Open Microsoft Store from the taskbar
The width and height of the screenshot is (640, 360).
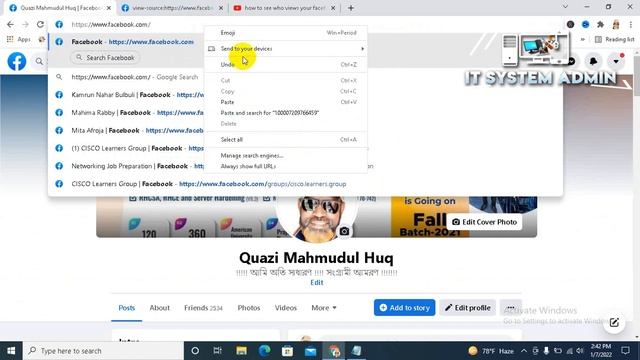pyautogui.click(x=287, y=351)
